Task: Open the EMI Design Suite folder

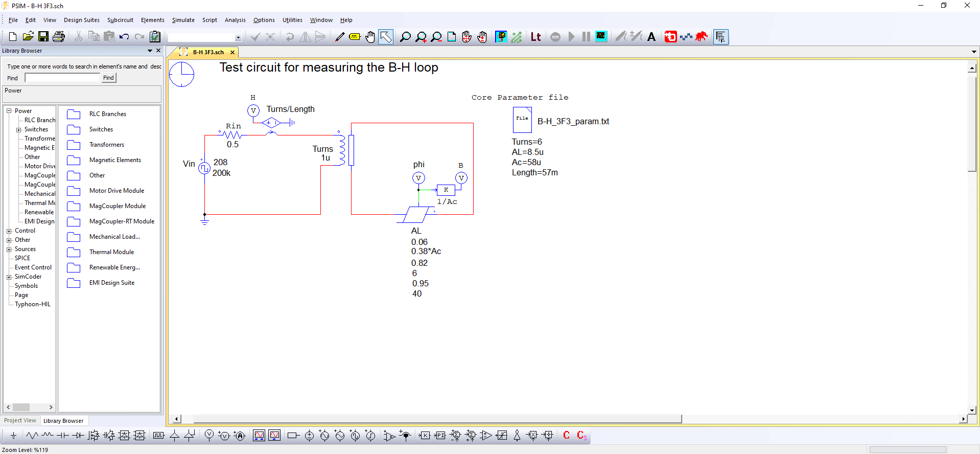Action: pyautogui.click(x=112, y=283)
